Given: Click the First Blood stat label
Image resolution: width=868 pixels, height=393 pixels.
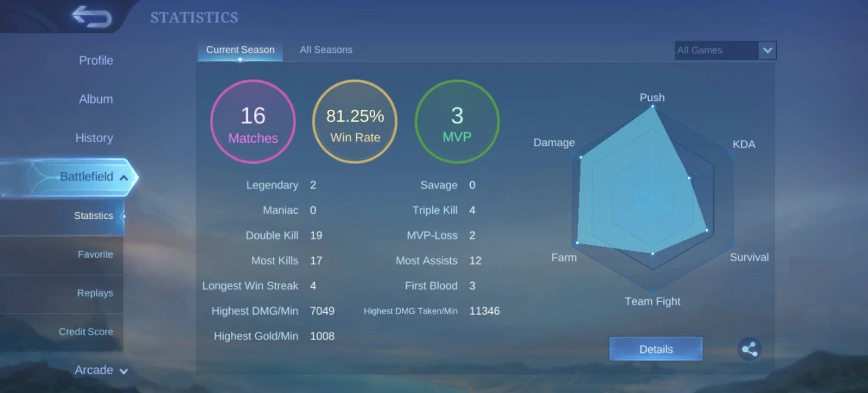Looking at the screenshot, I should pos(431,286).
